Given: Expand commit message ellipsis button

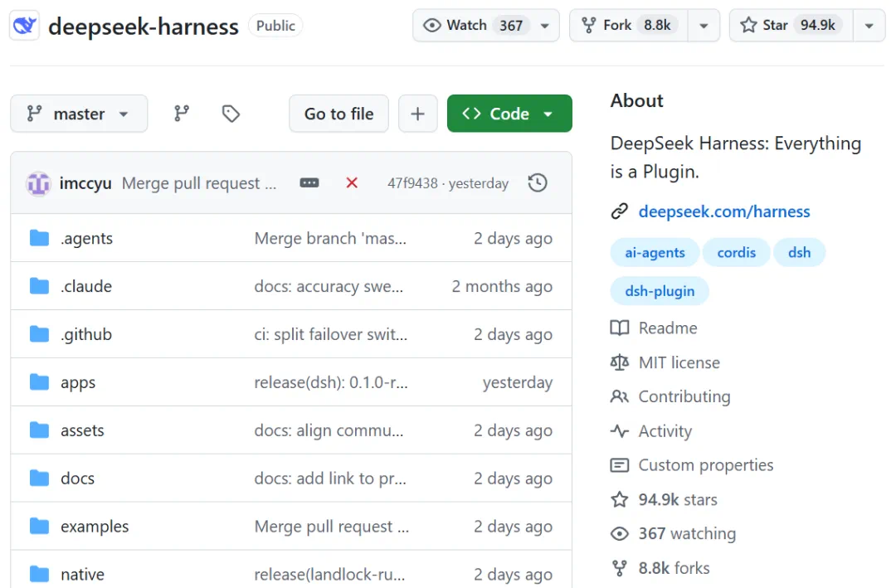Looking at the screenshot, I should (x=309, y=182).
